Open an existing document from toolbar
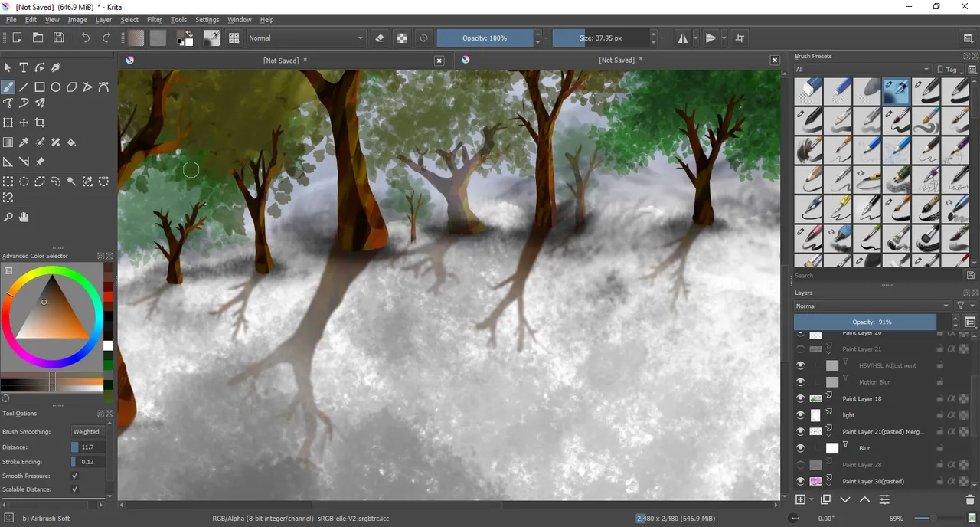This screenshot has width=980, height=527. click(x=38, y=38)
